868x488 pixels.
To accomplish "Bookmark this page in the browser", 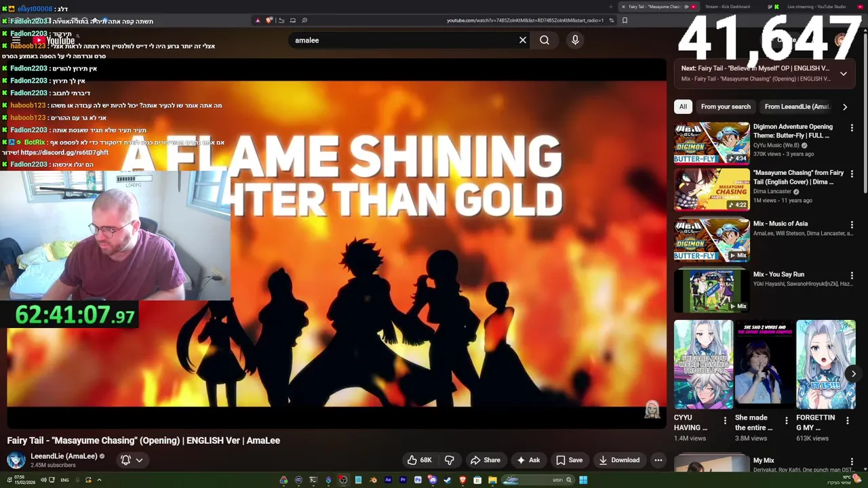I will tap(625, 20).
